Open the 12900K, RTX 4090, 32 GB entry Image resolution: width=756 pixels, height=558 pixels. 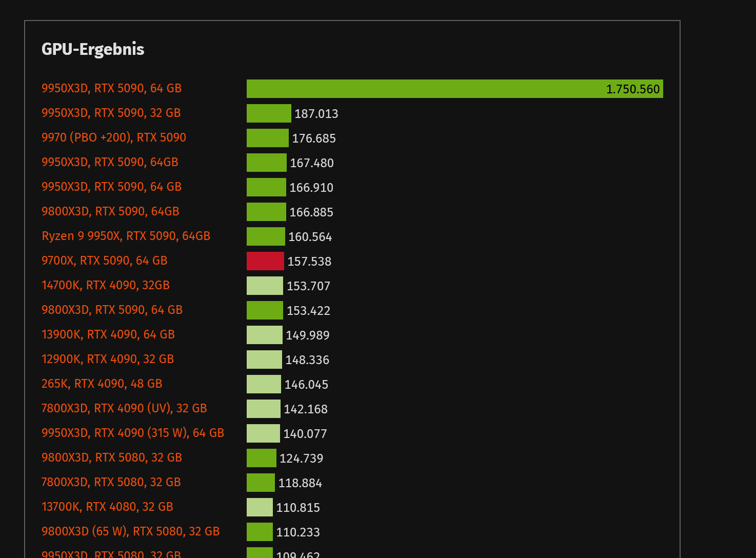tap(107, 359)
